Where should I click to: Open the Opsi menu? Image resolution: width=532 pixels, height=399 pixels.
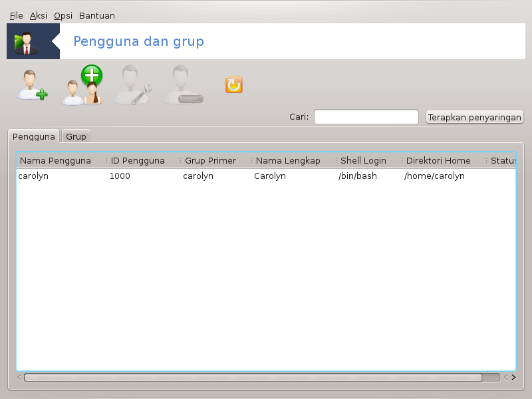click(x=63, y=15)
